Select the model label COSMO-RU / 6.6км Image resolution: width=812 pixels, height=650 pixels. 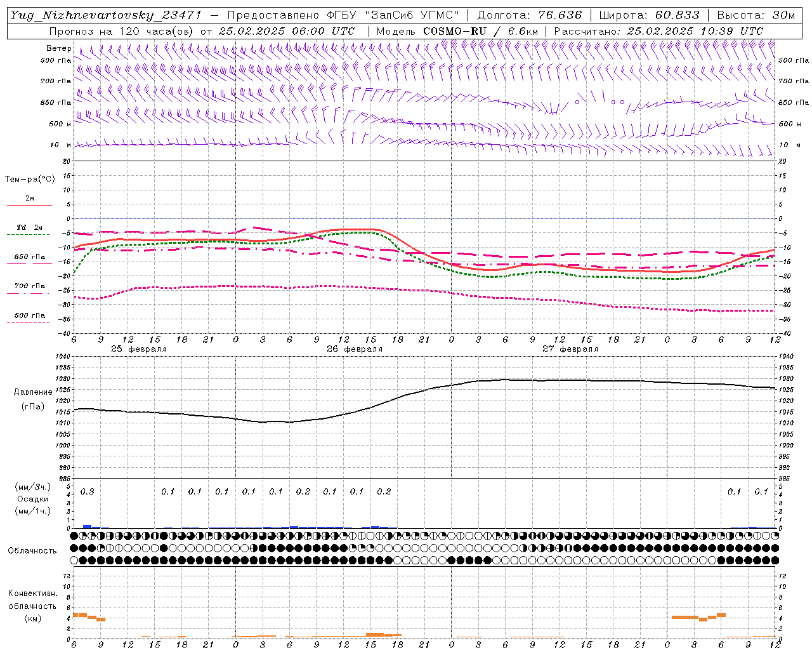click(x=480, y=31)
